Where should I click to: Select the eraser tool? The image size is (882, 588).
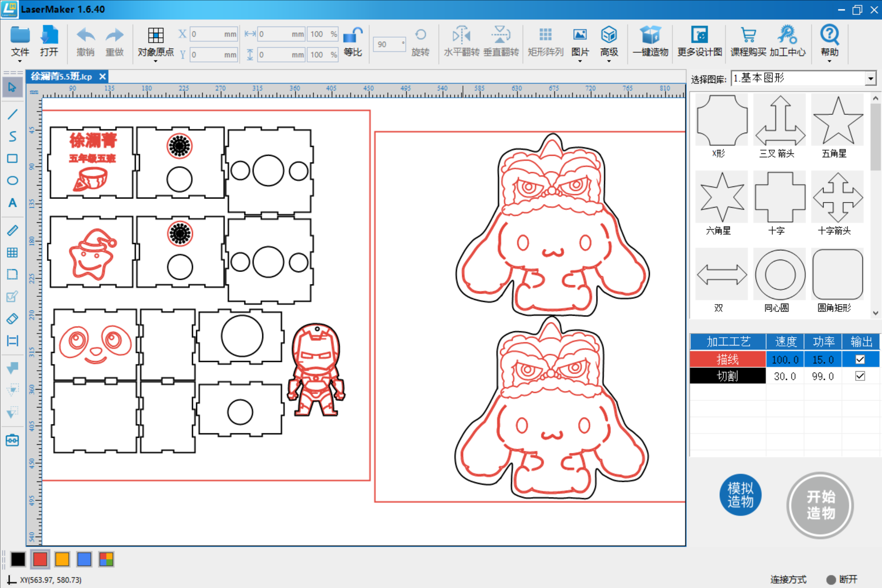point(12,318)
